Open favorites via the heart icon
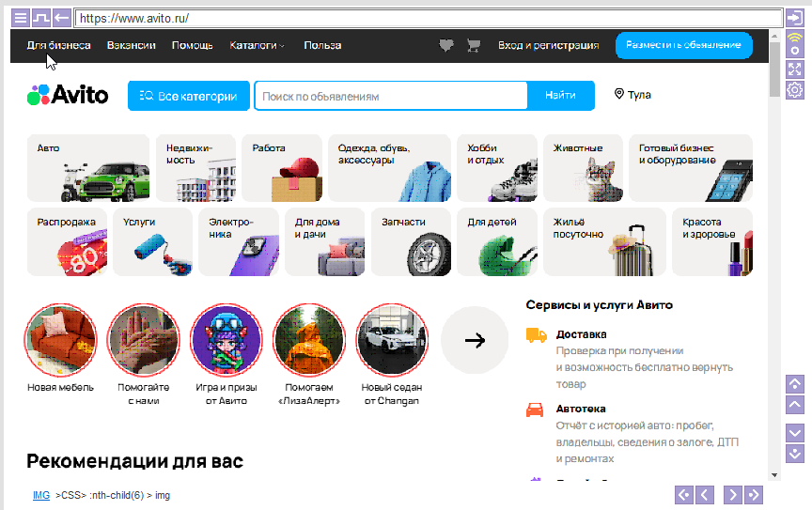Viewport: 812px width, 510px height. pyautogui.click(x=446, y=46)
